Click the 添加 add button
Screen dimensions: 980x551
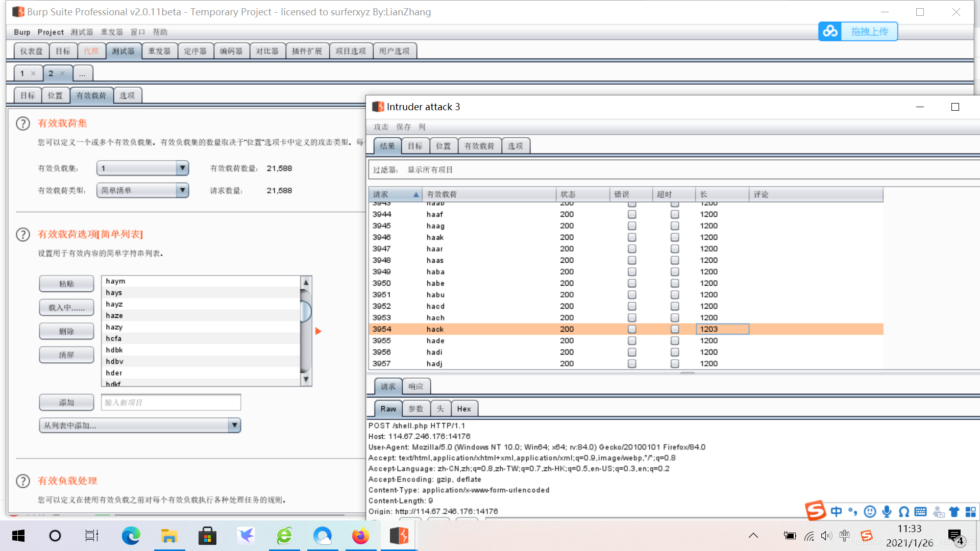pyautogui.click(x=66, y=403)
